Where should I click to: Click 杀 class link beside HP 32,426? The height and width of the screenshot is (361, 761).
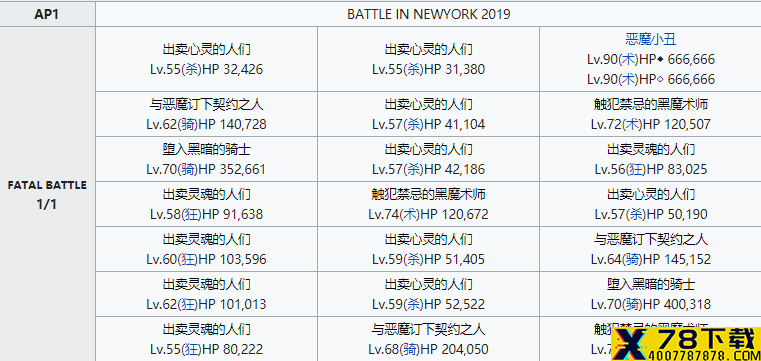pyautogui.click(x=190, y=69)
